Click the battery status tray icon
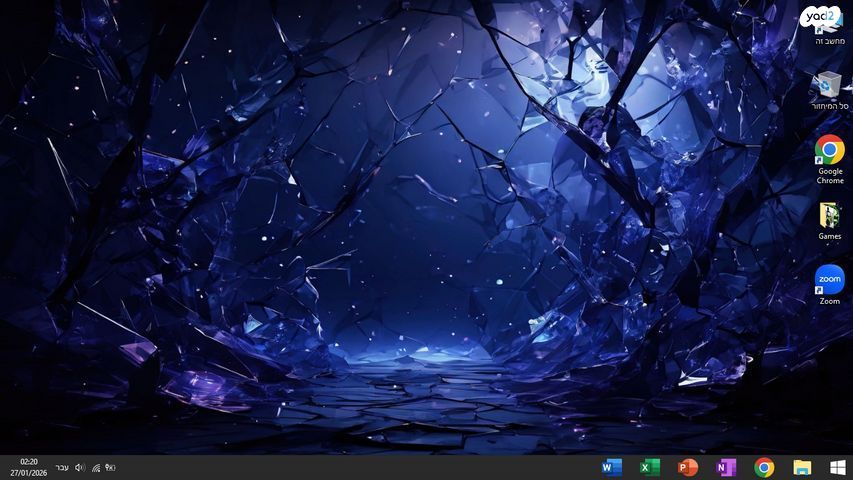The image size is (853, 480). (x=110, y=467)
